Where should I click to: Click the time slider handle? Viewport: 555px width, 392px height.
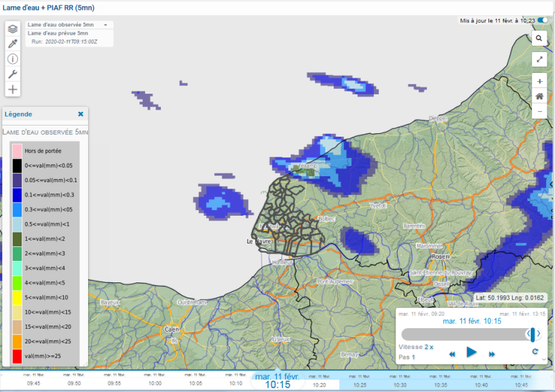[x=533, y=334]
